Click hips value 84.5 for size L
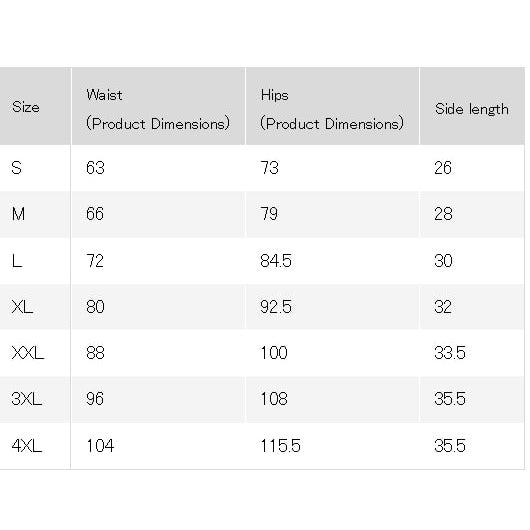Image resolution: width=530 pixels, height=530 pixels. (276, 261)
